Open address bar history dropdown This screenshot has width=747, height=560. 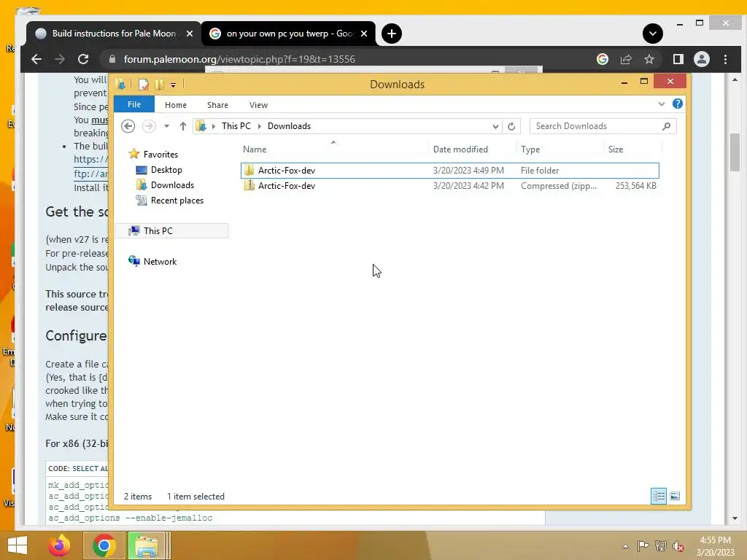click(x=495, y=126)
